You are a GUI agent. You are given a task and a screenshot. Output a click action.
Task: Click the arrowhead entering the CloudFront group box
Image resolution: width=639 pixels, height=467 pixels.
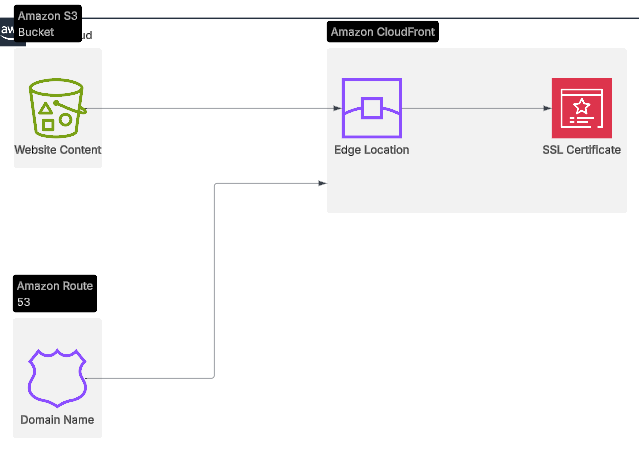click(322, 183)
